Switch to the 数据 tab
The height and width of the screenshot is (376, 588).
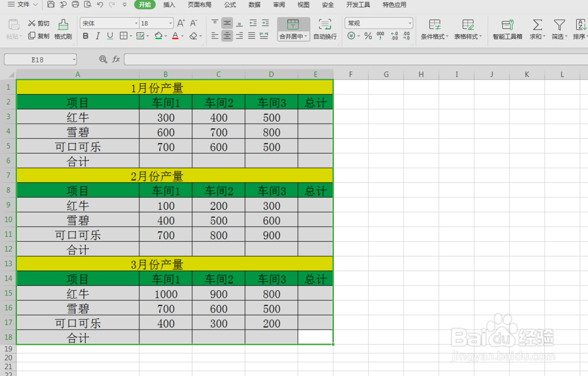[x=254, y=5]
